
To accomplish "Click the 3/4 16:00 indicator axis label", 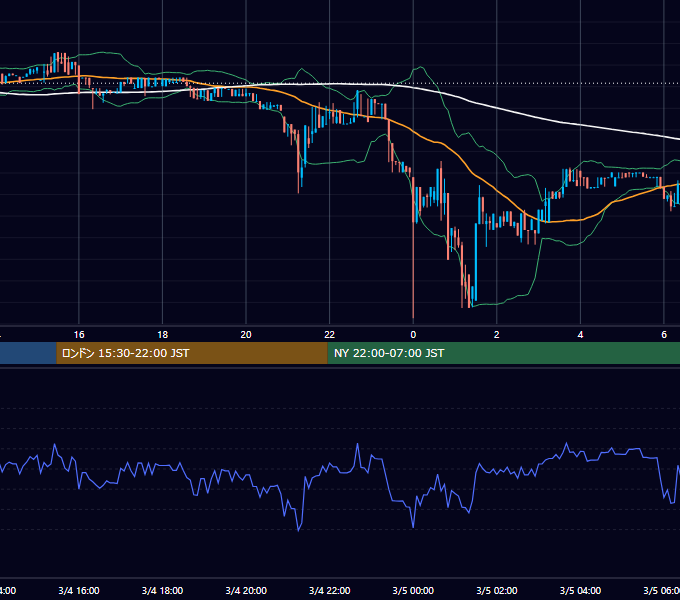I will coord(79,591).
